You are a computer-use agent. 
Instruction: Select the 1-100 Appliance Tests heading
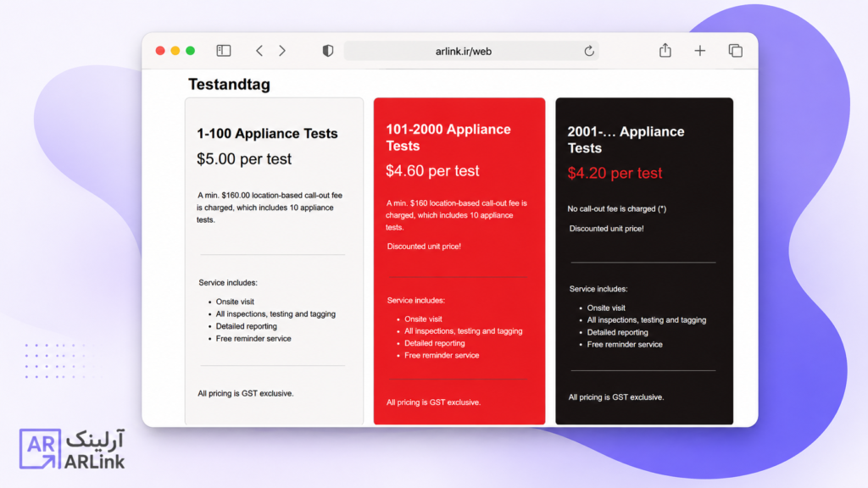coord(267,133)
